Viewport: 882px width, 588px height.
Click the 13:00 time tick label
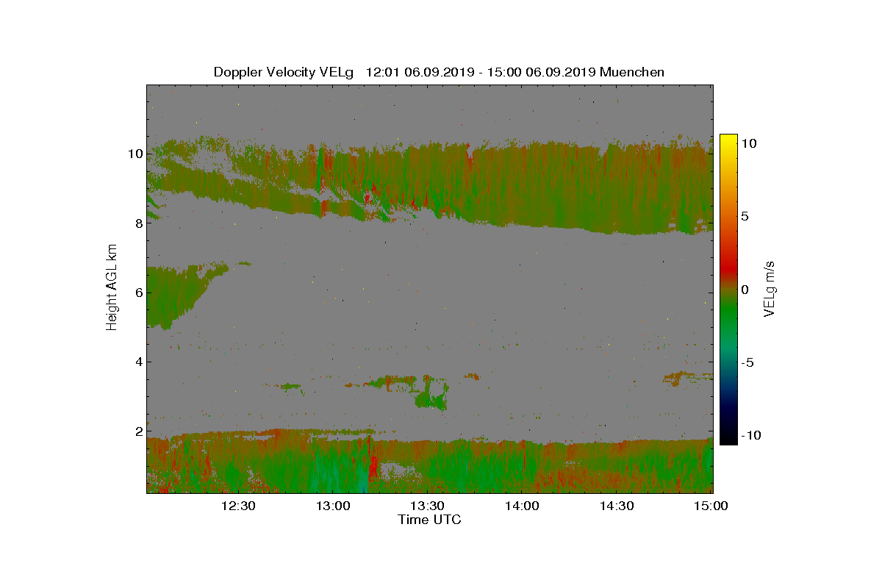(332, 506)
